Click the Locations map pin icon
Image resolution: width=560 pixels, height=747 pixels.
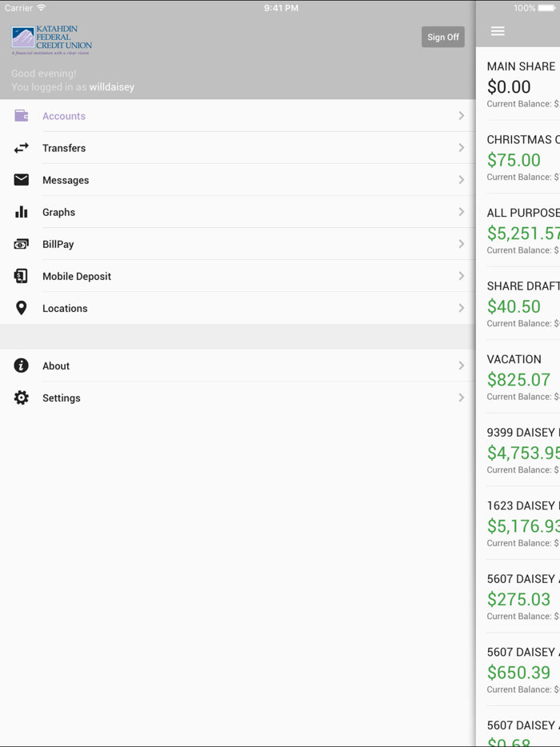[x=22, y=308]
